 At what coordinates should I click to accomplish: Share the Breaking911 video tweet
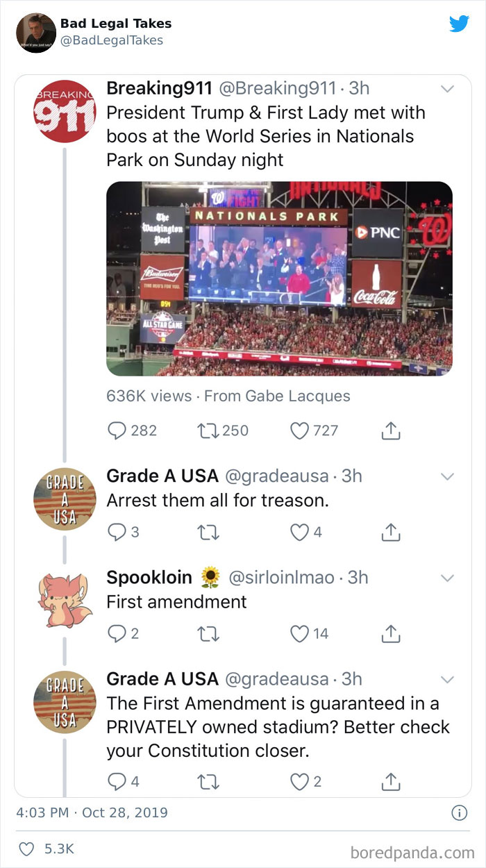391,431
